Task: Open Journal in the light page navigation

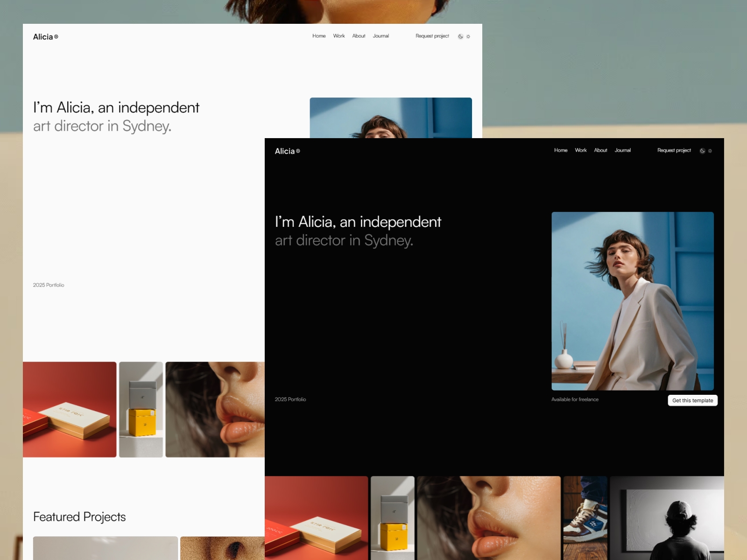Action: (x=381, y=36)
